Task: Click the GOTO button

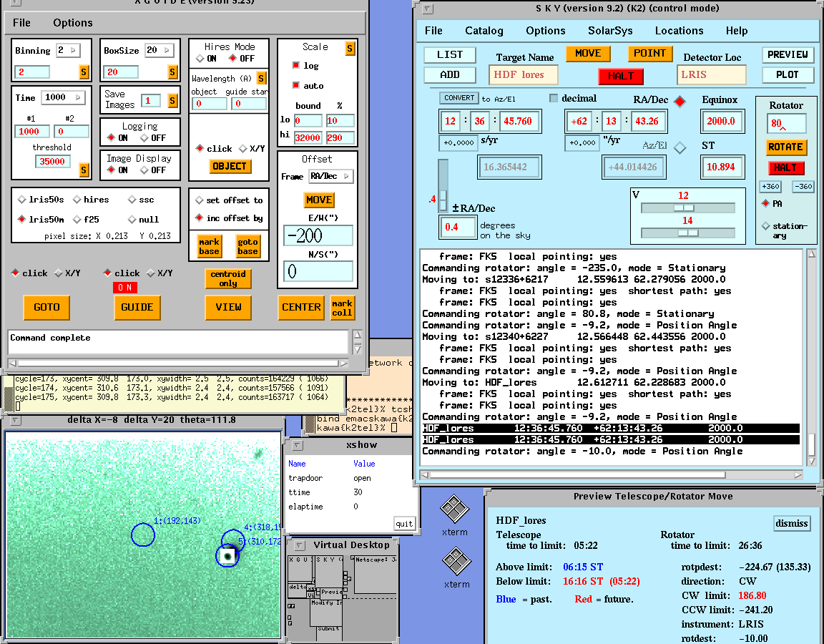Action: [x=46, y=307]
